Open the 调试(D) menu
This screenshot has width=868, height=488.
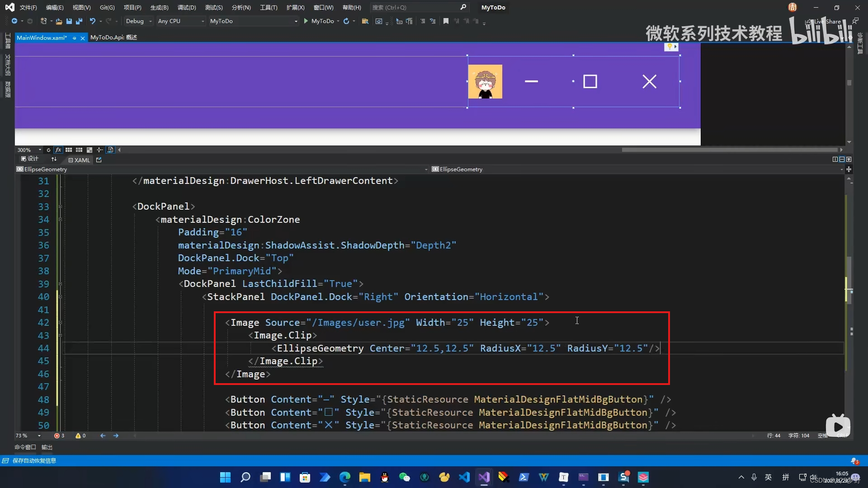coord(186,8)
